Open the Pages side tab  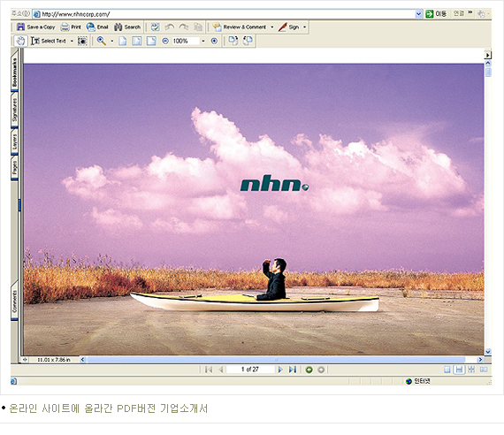[x=14, y=167]
